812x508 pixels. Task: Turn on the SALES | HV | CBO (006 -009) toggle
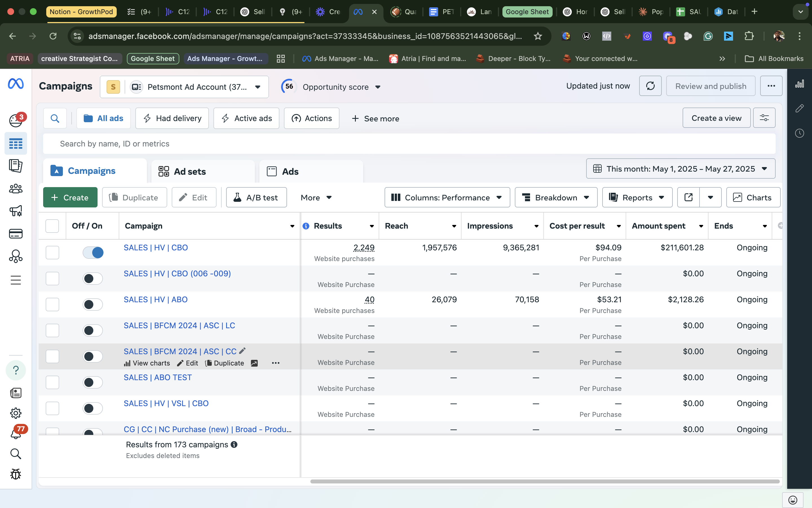pos(93,279)
